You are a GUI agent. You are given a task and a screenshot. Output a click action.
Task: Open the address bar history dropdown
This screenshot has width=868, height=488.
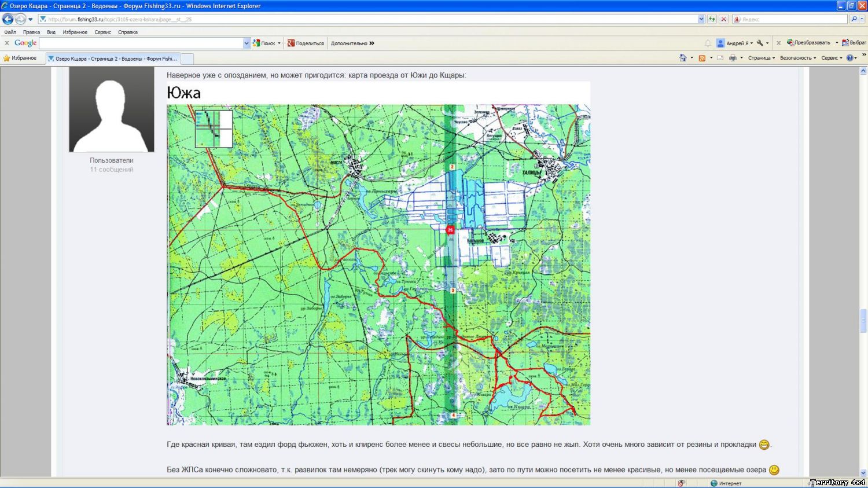point(701,19)
